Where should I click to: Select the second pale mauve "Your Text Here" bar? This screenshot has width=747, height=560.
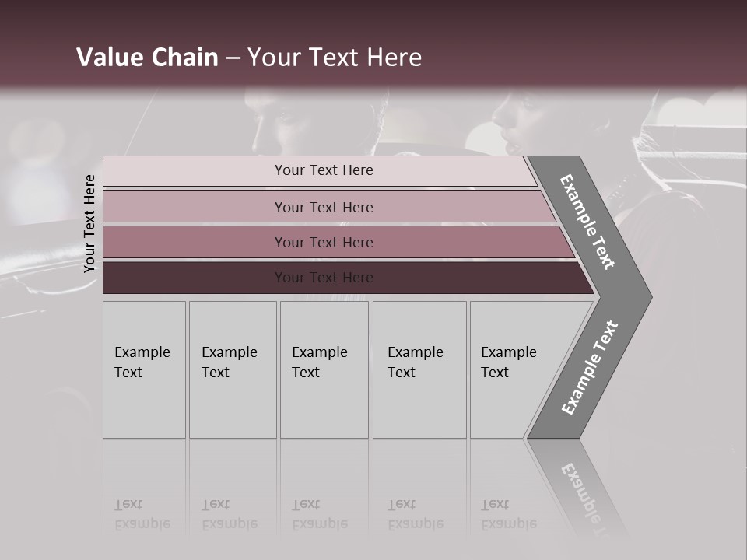pos(324,207)
